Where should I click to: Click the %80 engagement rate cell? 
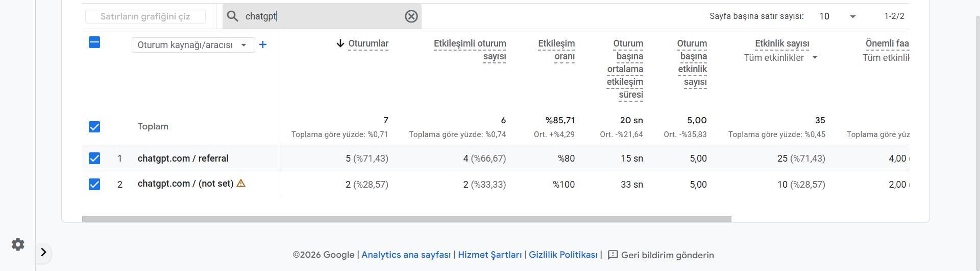coord(567,159)
